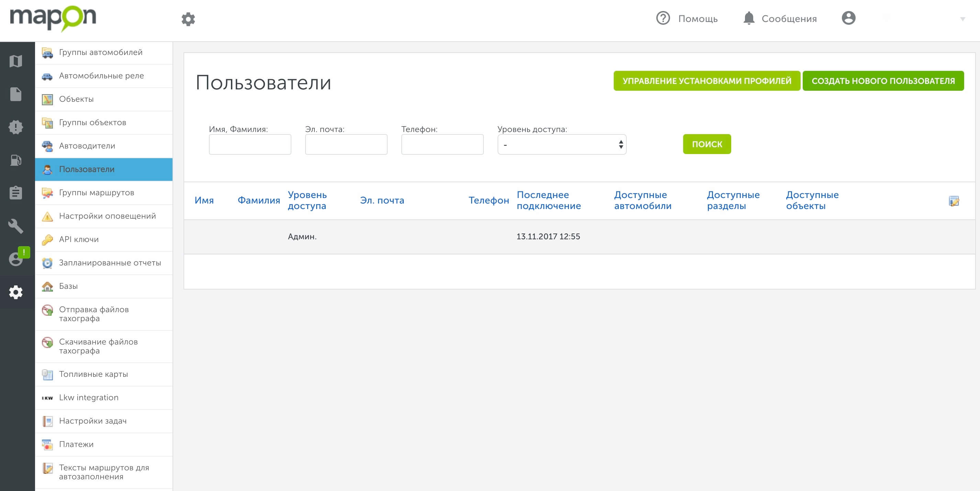Open Группы маршрутов menu item
The height and width of the screenshot is (491, 980).
[x=104, y=193]
